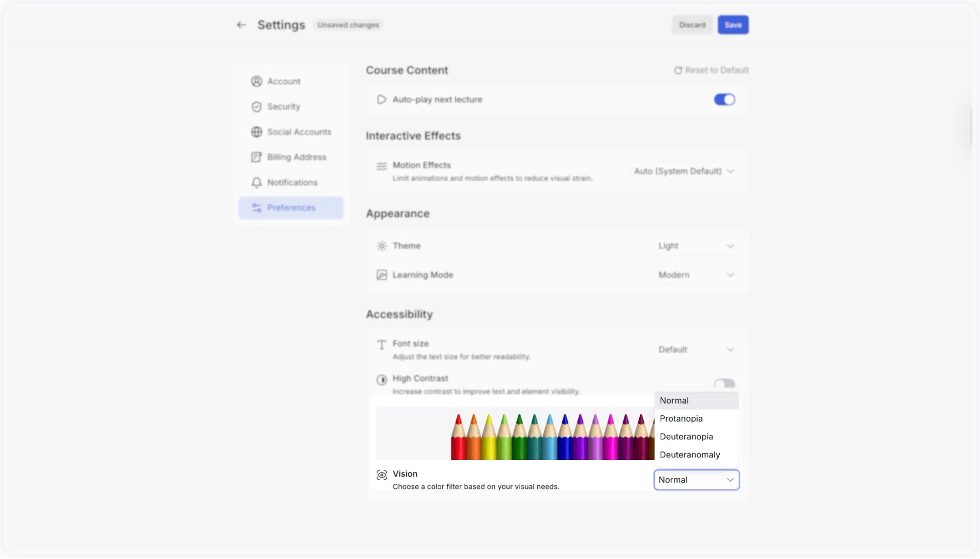Screen dimensions: 980x559
Task: Click the colored pencils preview image
Action: [x=515, y=434]
